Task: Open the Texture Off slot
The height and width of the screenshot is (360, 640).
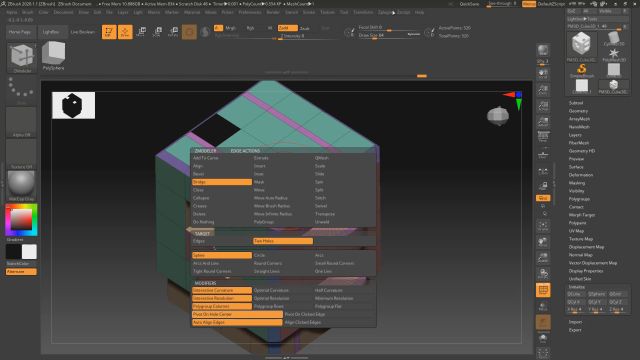Action: [21, 154]
